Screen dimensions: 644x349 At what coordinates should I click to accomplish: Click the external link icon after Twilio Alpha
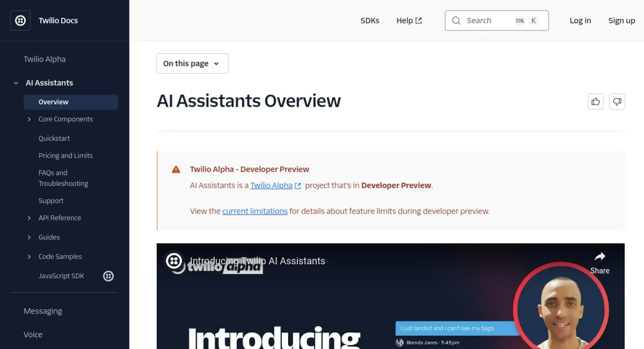(298, 186)
